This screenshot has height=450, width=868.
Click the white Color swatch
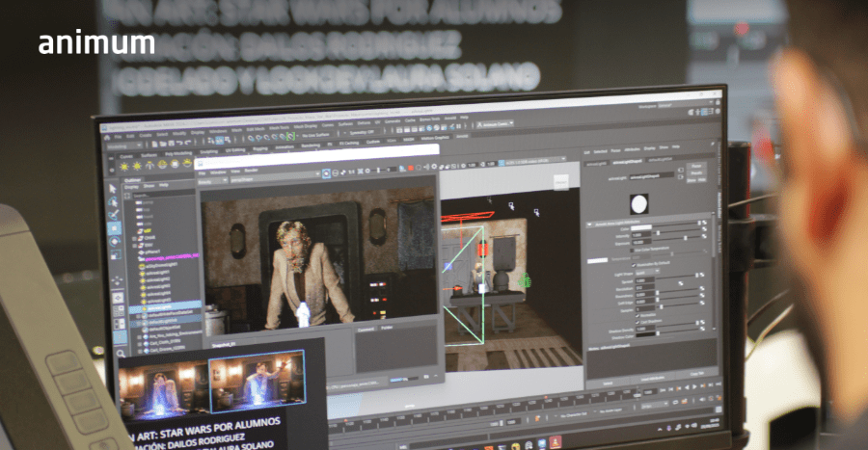point(641,227)
